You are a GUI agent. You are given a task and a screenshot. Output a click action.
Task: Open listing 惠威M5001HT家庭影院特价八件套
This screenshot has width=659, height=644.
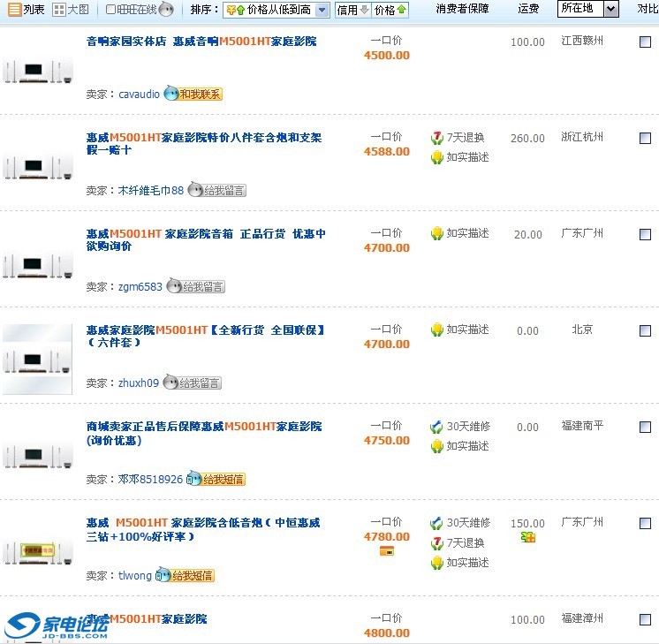203,138
